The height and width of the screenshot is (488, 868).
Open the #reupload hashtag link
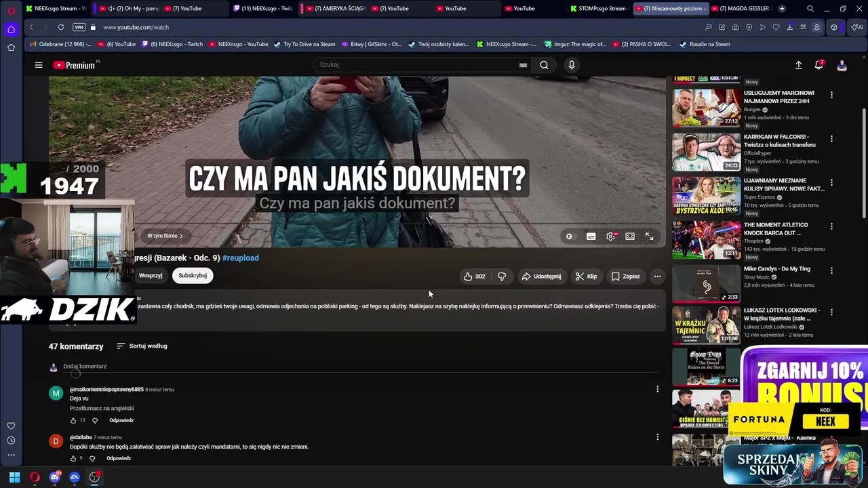click(x=241, y=258)
